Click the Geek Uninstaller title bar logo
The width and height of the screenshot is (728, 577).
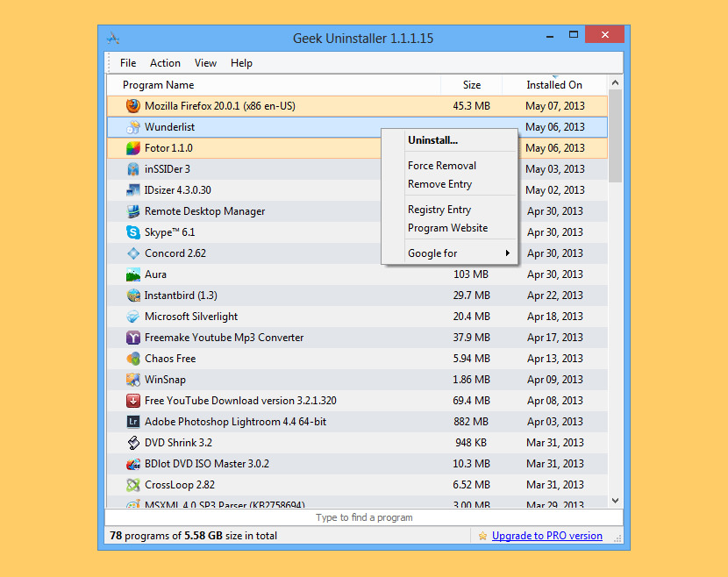tap(113, 38)
